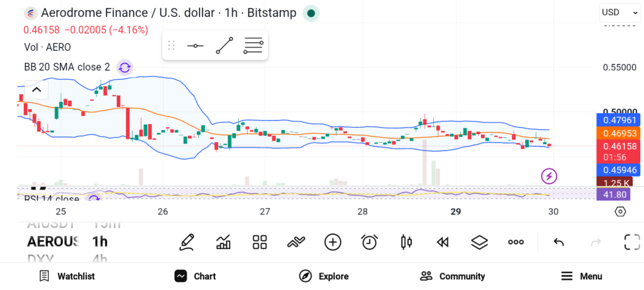This screenshot has width=644, height=290.
Task: Open the indicator strategies zigzag icon
Action: (296, 242)
